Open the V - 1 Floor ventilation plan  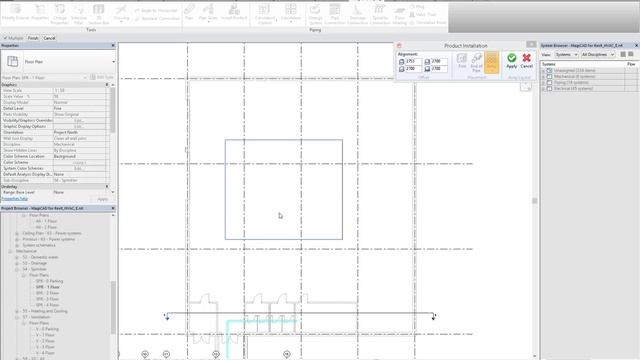[x=46, y=335]
